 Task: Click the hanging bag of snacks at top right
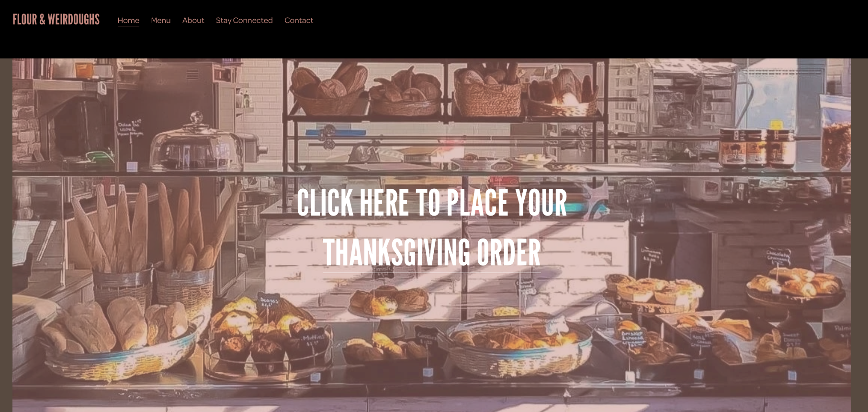[836, 132]
